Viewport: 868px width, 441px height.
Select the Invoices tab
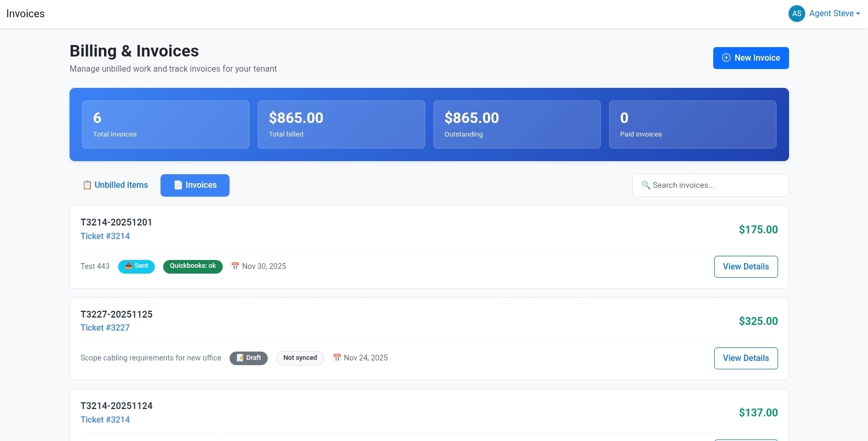coord(195,185)
